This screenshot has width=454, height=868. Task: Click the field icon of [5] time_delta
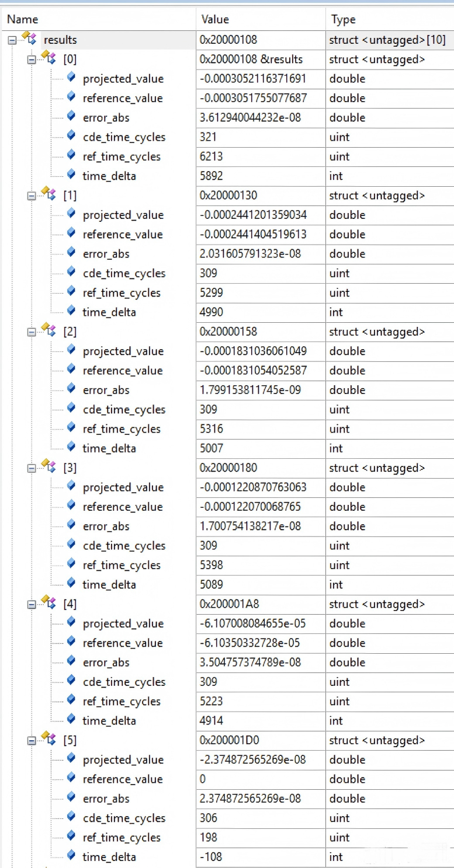(x=71, y=856)
